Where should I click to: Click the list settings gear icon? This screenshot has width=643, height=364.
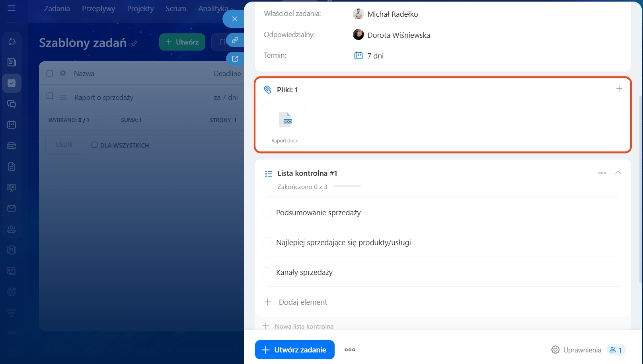tap(63, 73)
